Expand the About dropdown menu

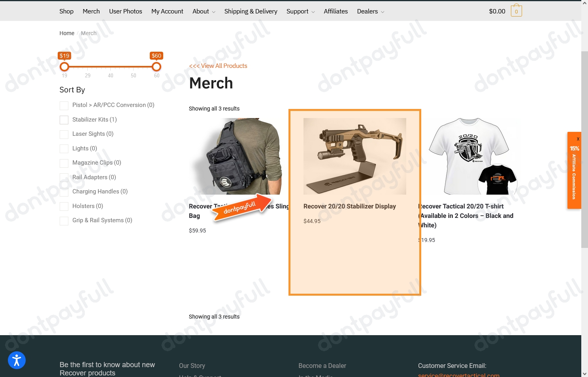pos(204,11)
